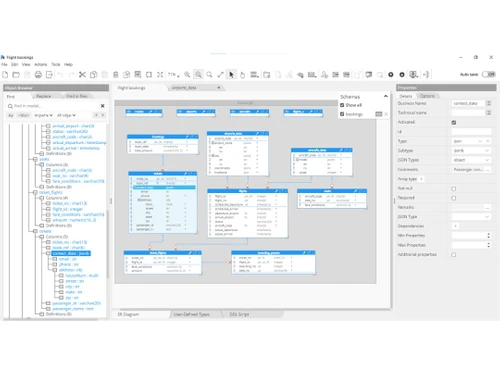Toggle the whole word search option

tap(23, 115)
